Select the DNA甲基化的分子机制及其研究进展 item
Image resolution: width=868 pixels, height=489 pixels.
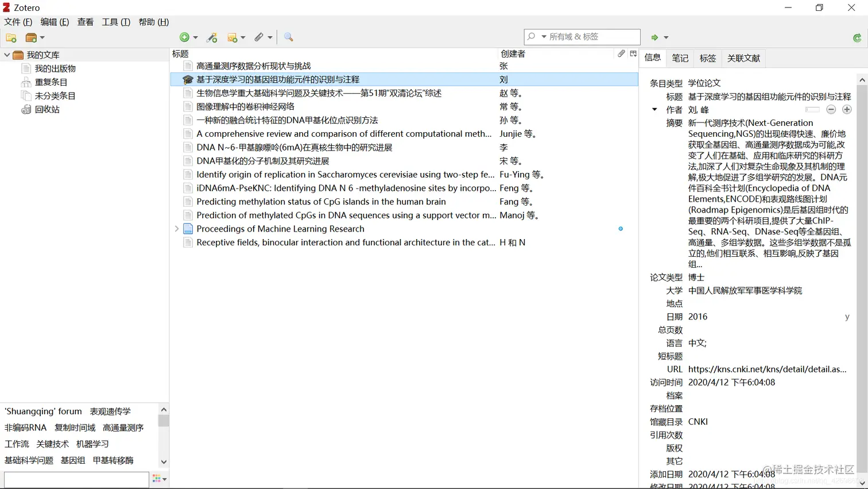coord(404,161)
